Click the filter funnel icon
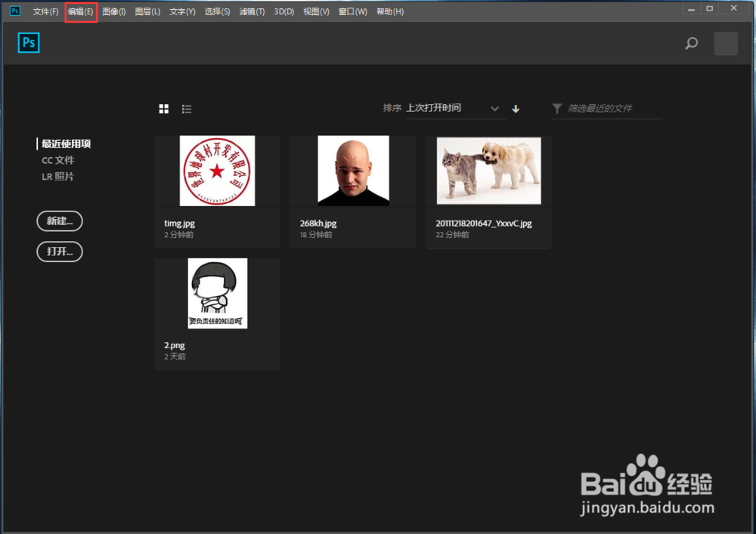Screen dimensions: 756x534 (557, 109)
